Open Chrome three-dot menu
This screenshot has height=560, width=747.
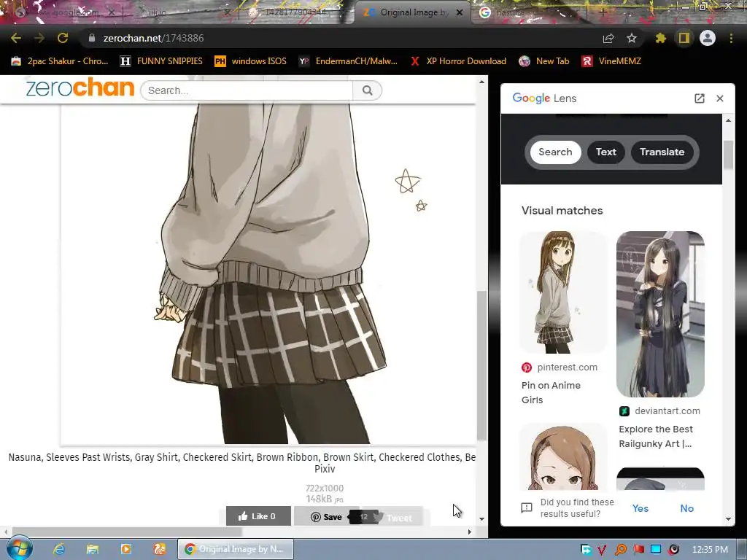tap(731, 38)
